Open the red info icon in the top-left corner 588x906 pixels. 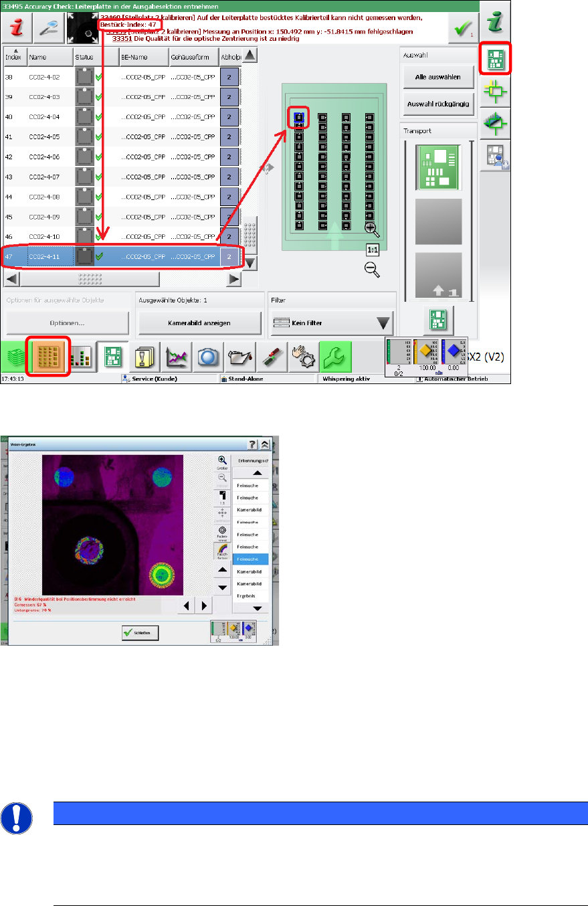point(15,27)
